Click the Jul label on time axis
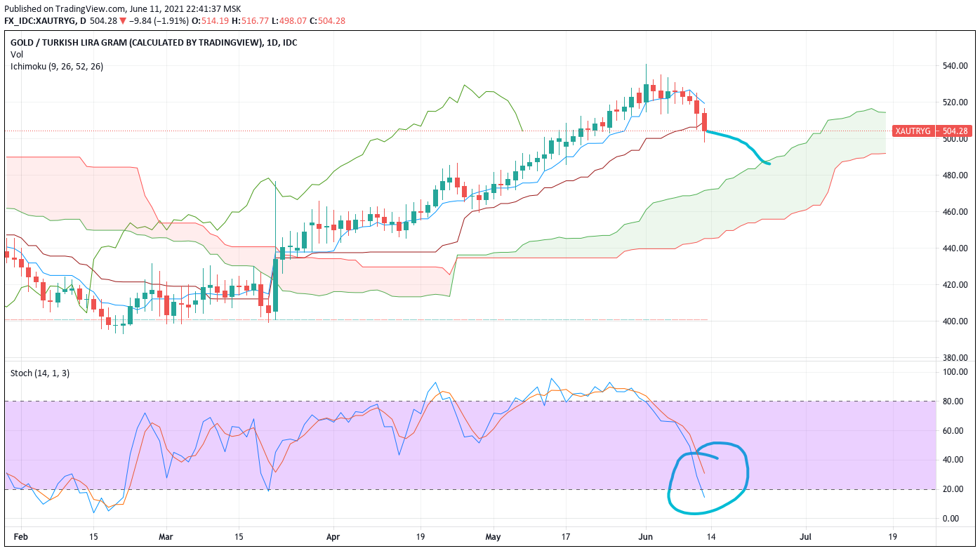This screenshot has height=551, width=980. (x=805, y=536)
